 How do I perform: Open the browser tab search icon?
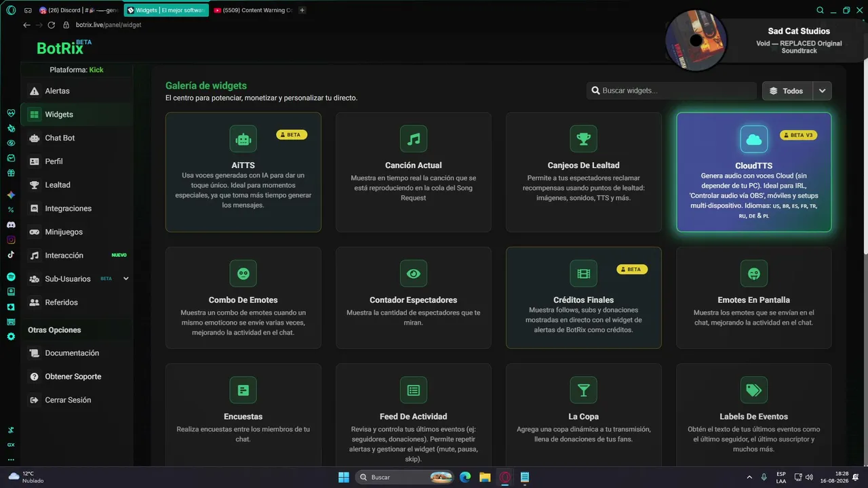820,10
